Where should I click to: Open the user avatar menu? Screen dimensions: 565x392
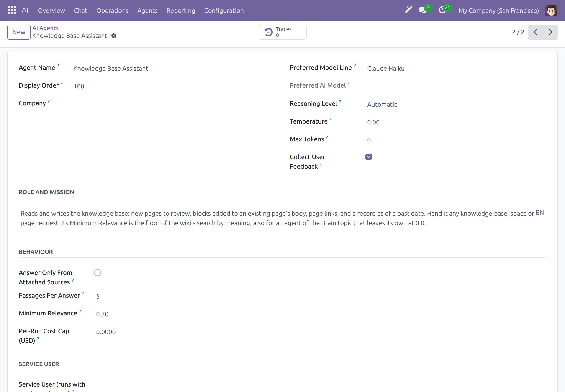551,10
